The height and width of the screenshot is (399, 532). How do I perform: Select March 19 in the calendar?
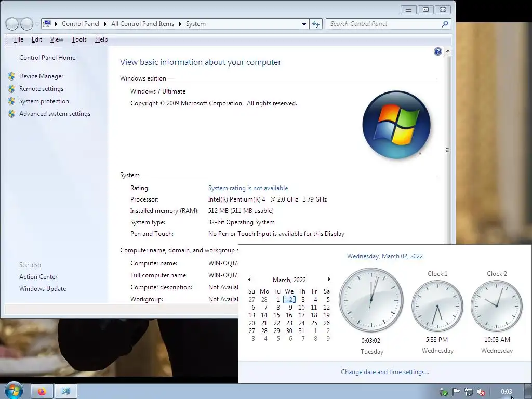[326, 315]
